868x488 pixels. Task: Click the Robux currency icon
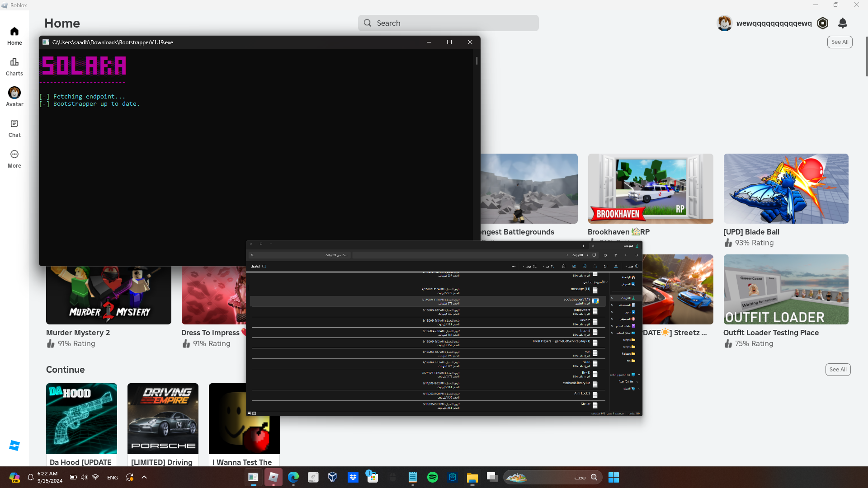coord(823,23)
